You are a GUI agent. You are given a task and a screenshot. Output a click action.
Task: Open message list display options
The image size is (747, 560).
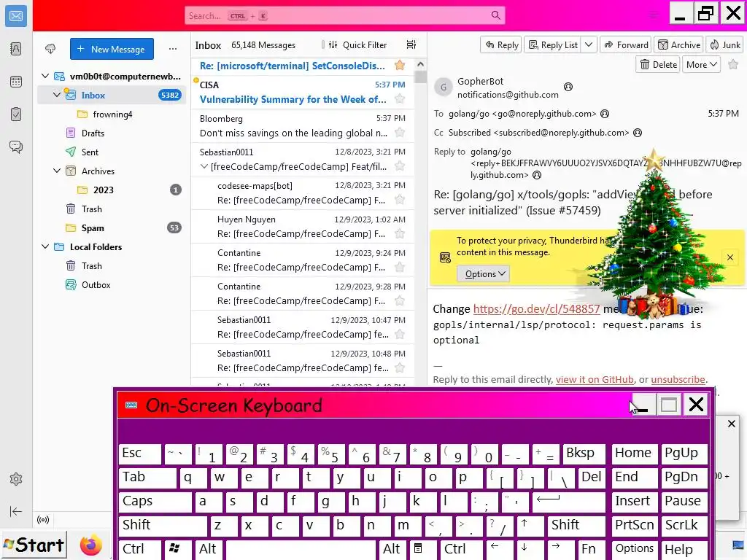(411, 44)
